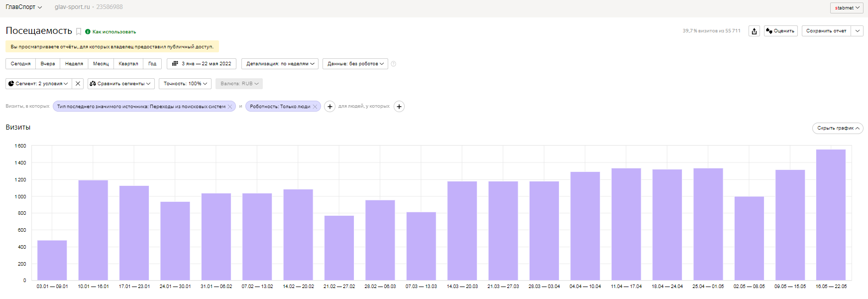Click the chart bar for 31.01 — 06.02

(x=216, y=237)
